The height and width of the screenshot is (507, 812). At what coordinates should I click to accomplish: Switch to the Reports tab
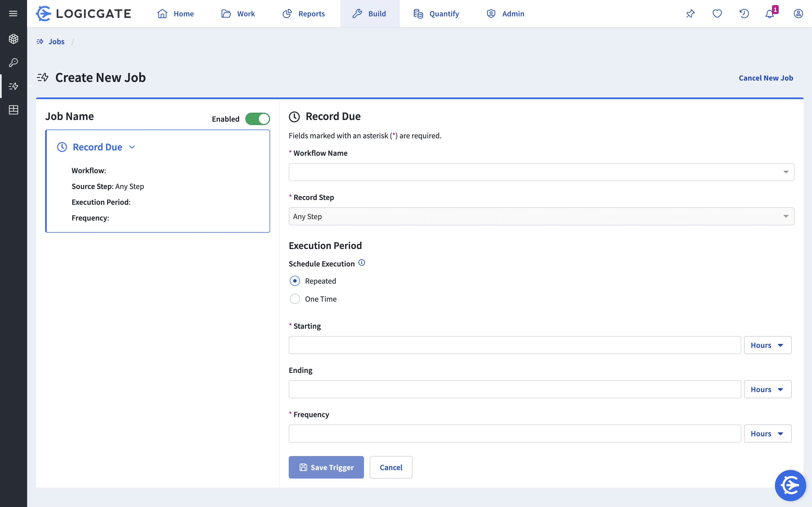304,14
